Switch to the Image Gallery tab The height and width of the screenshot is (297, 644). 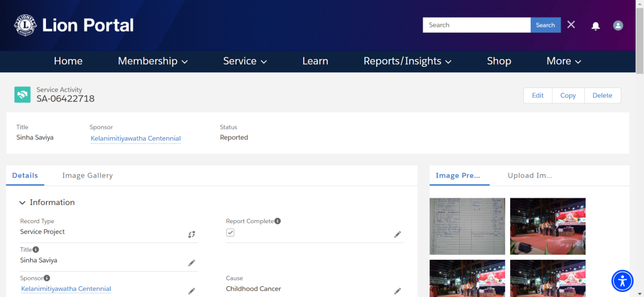87,176
